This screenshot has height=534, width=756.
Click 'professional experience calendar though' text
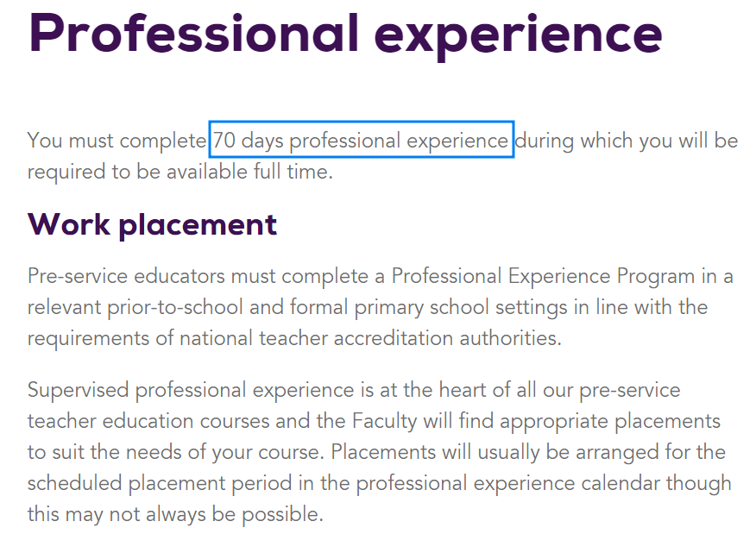tap(544, 483)
